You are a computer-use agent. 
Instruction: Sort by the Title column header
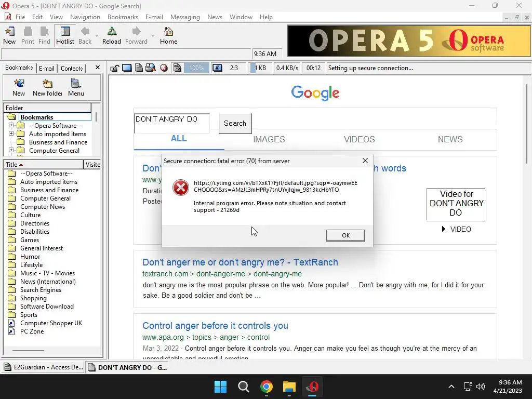click(43, 165)
